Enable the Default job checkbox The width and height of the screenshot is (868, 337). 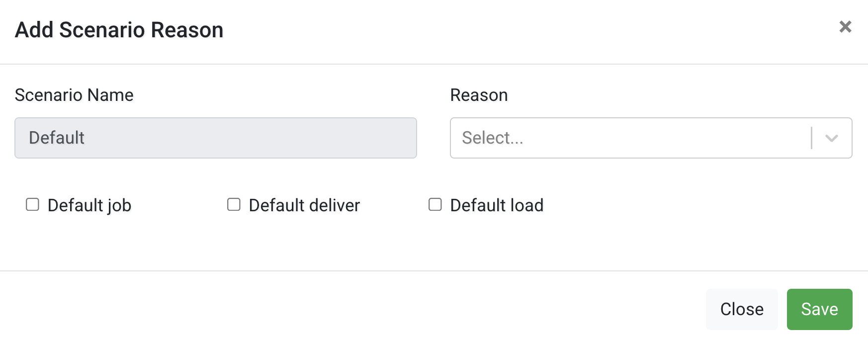32,204
